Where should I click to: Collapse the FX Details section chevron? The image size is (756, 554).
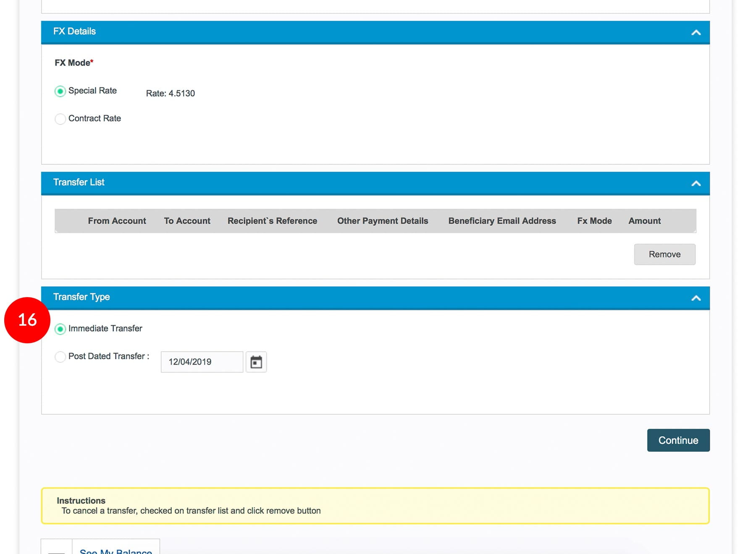tap(696, 32)
